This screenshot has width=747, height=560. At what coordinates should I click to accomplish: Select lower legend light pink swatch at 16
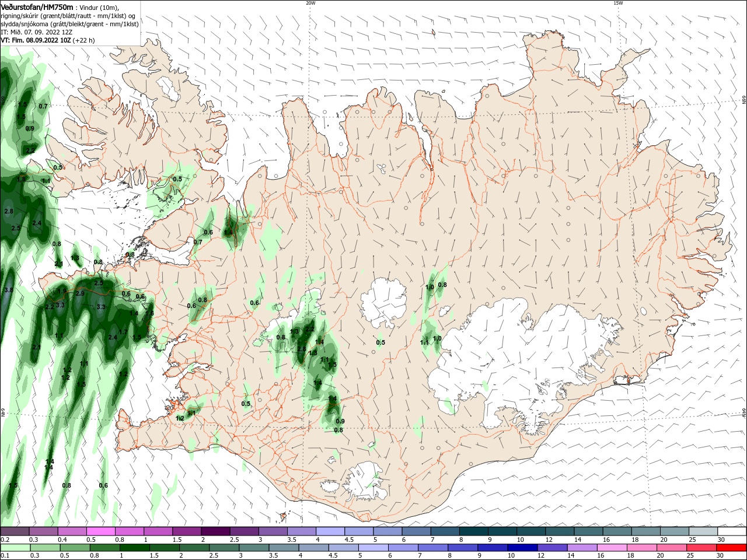(612, 548)
